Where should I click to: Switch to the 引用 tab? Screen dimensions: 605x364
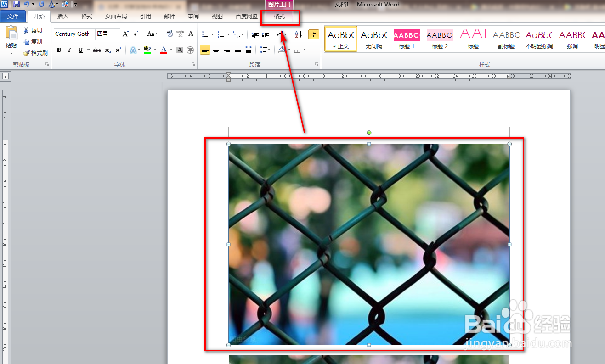click(146, 17)
